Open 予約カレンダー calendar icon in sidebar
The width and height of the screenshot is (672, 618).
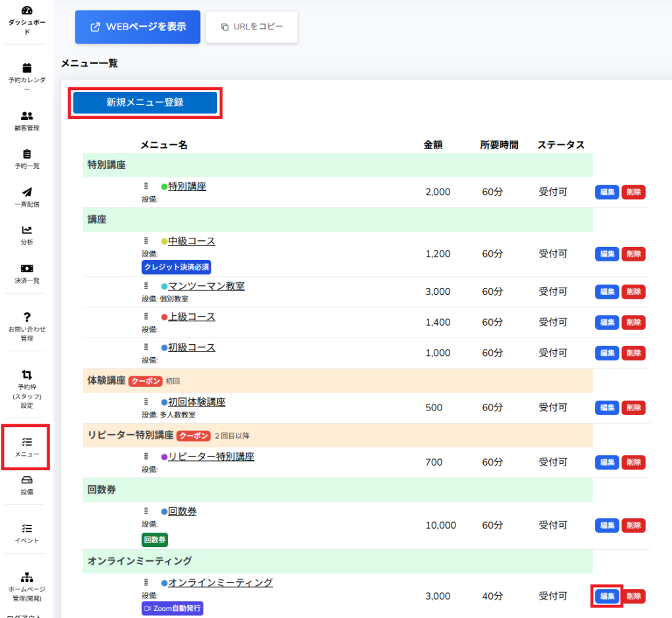coord(27,68)
